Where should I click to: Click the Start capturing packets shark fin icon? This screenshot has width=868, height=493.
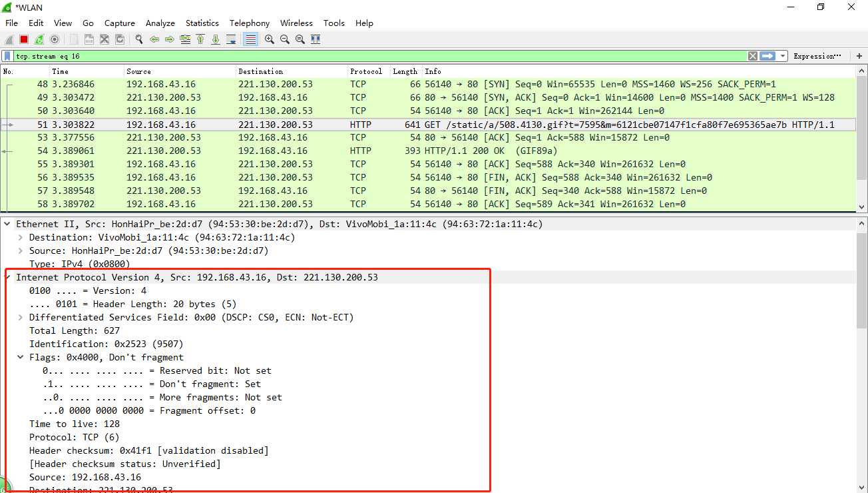click(x=9, y=40)
